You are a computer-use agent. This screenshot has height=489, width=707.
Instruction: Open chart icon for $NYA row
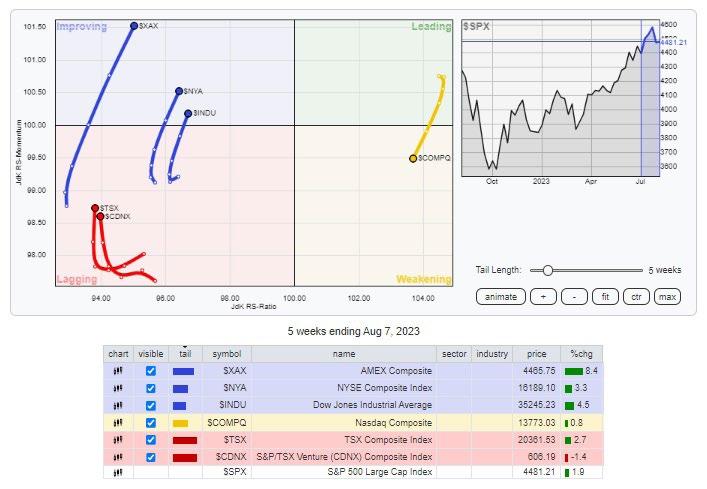tap(118, 388)
